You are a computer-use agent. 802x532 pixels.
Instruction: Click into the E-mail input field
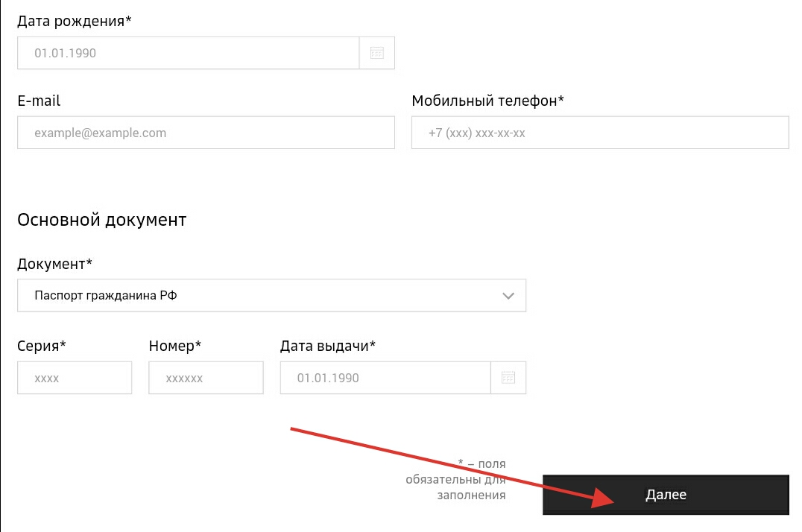206,133
